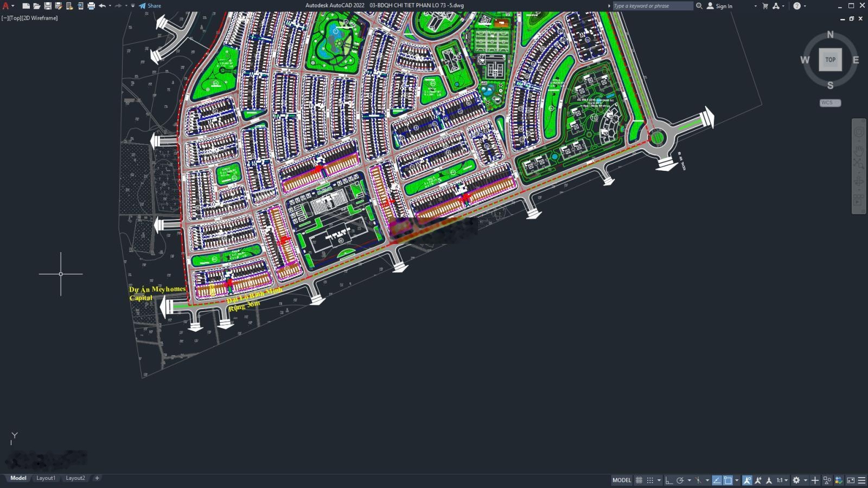Expand the AutoCAD application menu
The width and height of the screenshot is (868, 488).
(7, 6)
